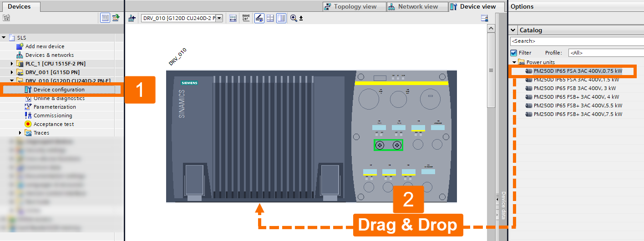Open Commissioning
Screen dimensions: 644x241
click(x=53, y=115)
